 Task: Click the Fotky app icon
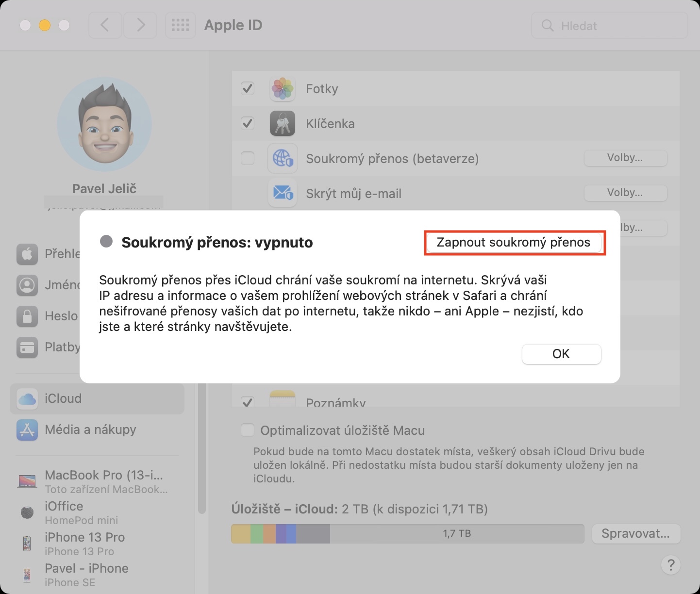(283, 89)
